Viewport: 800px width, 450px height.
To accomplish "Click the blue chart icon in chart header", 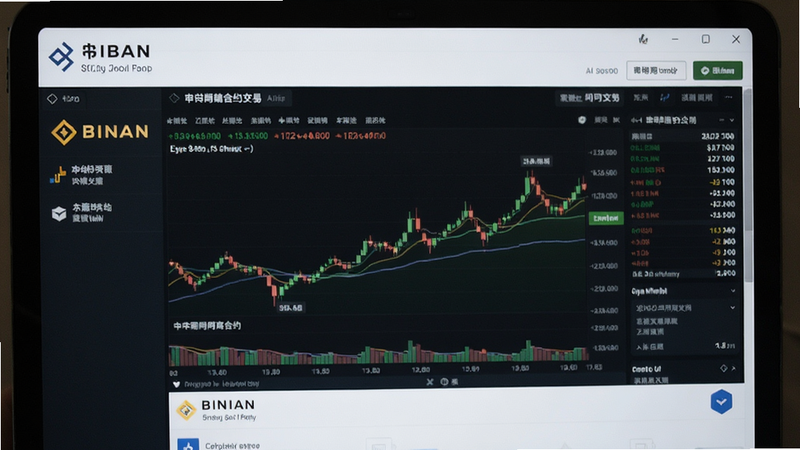I will click(664, 97).
